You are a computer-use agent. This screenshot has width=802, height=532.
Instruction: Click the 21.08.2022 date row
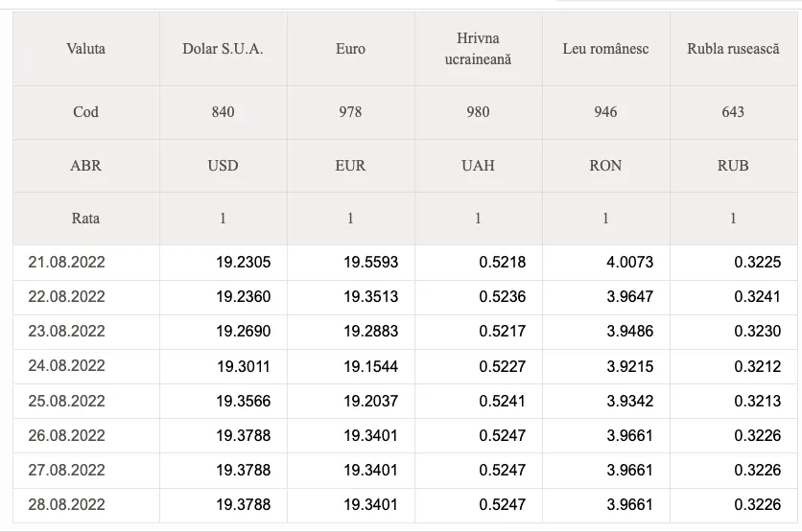tap(405, 263)
